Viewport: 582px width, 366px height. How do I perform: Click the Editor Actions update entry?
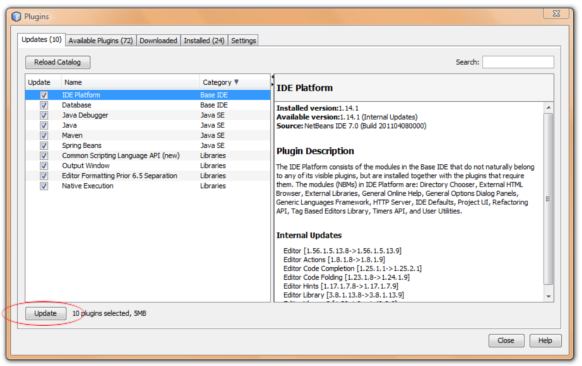(x=334, y=259)
